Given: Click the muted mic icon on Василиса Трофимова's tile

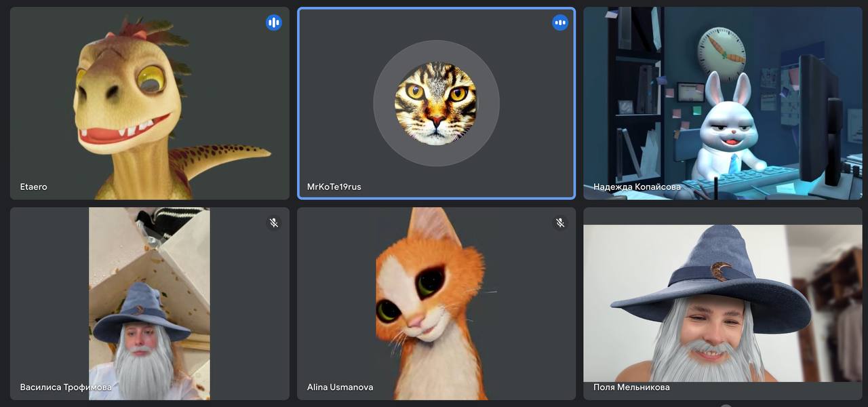Looking at the screenshot, I should tap(273, 222).
